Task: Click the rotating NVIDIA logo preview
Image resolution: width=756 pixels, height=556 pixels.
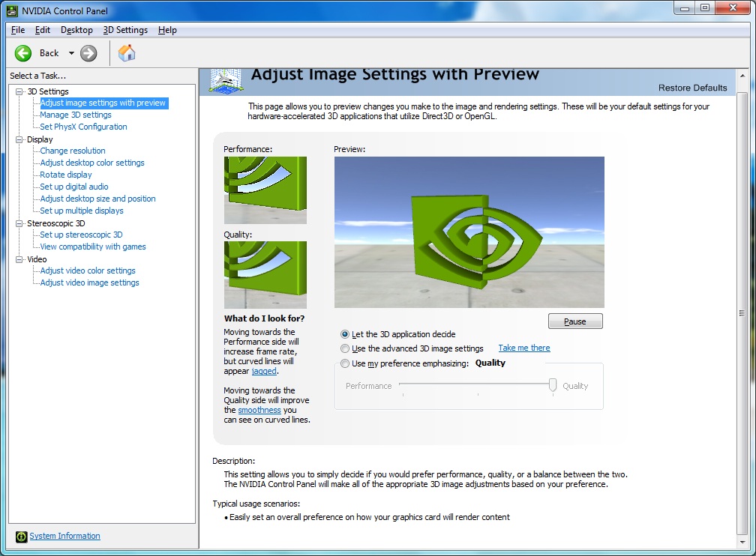Action: pyautogui.click(x=469, y=232)
